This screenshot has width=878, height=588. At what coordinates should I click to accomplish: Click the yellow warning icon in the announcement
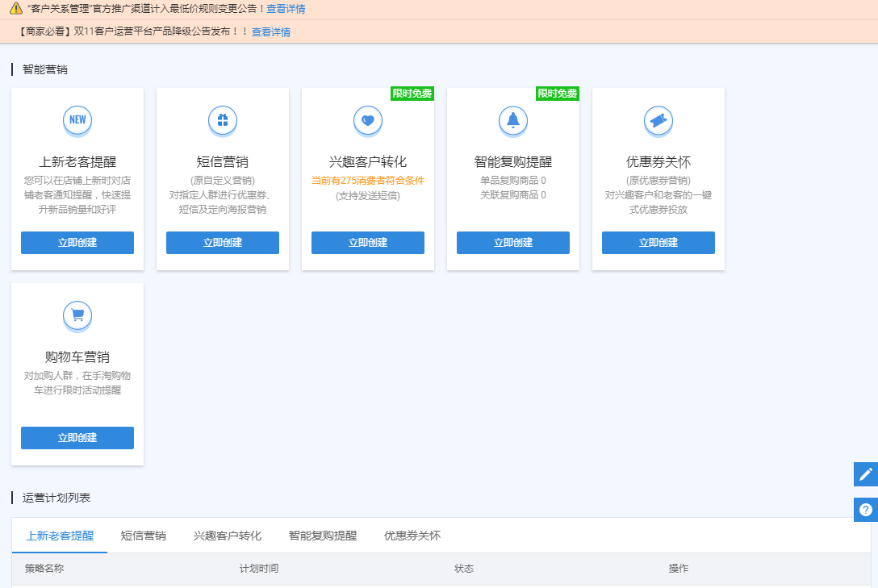click(16, 9)
